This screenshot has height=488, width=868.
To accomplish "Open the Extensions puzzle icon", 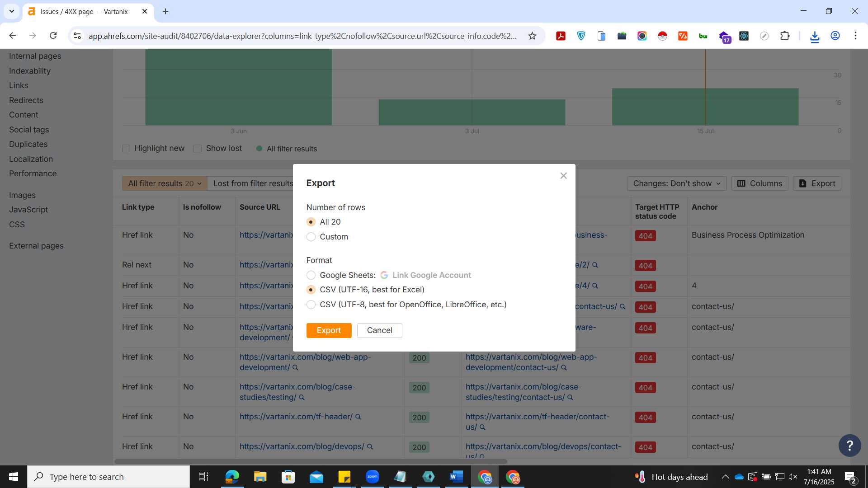I will tap(785, 36).
